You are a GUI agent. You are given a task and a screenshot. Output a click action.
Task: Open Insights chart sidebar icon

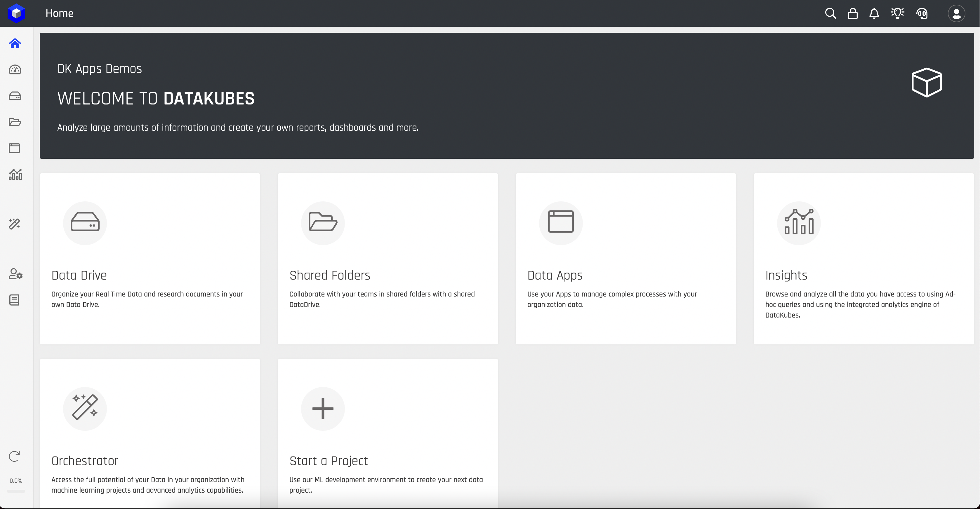coord(15,175)
